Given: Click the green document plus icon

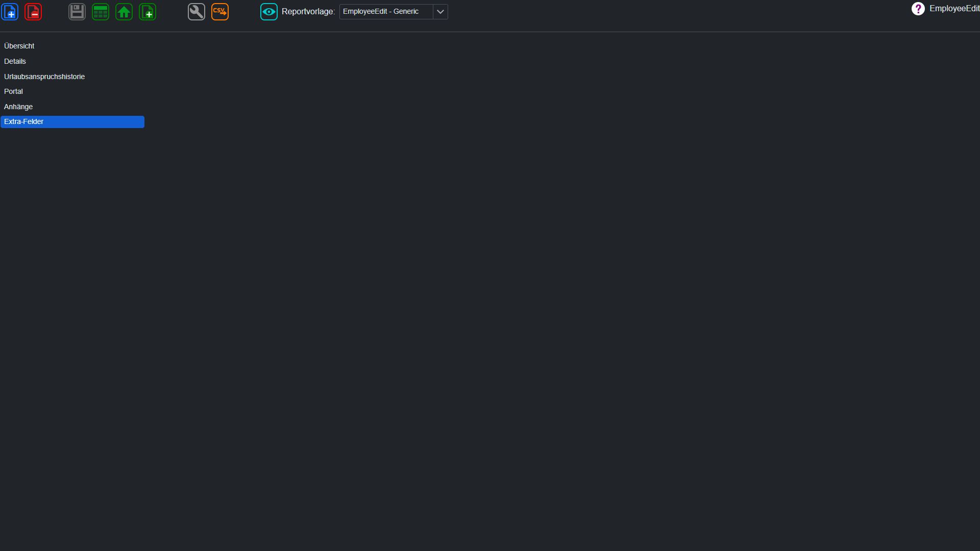Looking at the screenshot, I should (148, 12).
